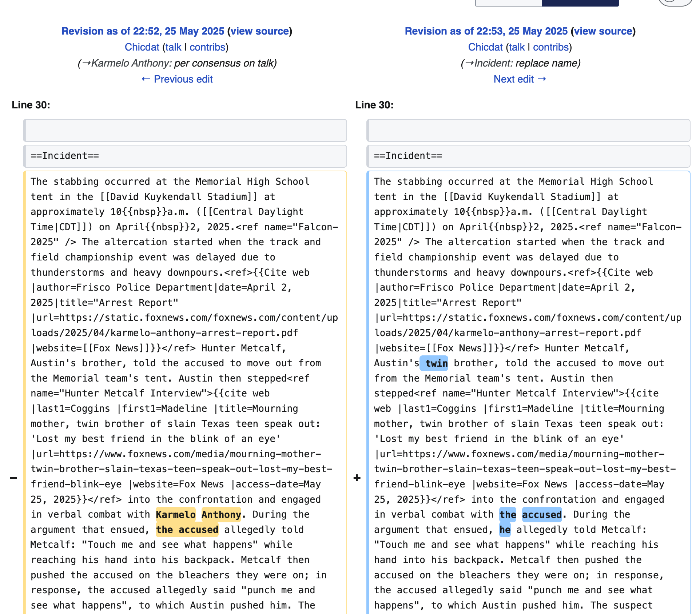Click the right ==Incident== context line
700x614 pixels.
(528, 156)
